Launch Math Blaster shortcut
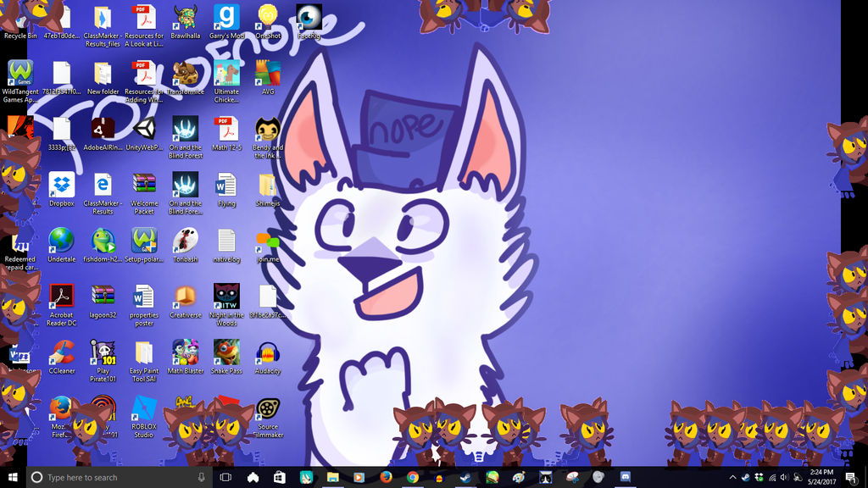This screenshot has height=488, width=868. point(186,358)
